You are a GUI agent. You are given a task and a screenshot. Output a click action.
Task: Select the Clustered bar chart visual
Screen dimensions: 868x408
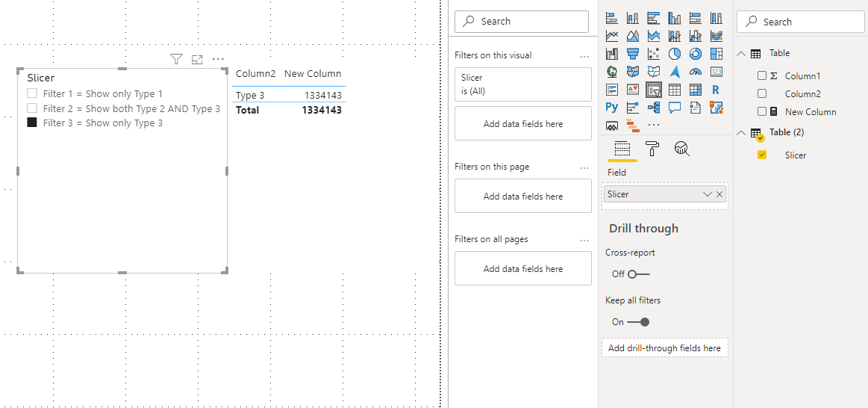654,18
